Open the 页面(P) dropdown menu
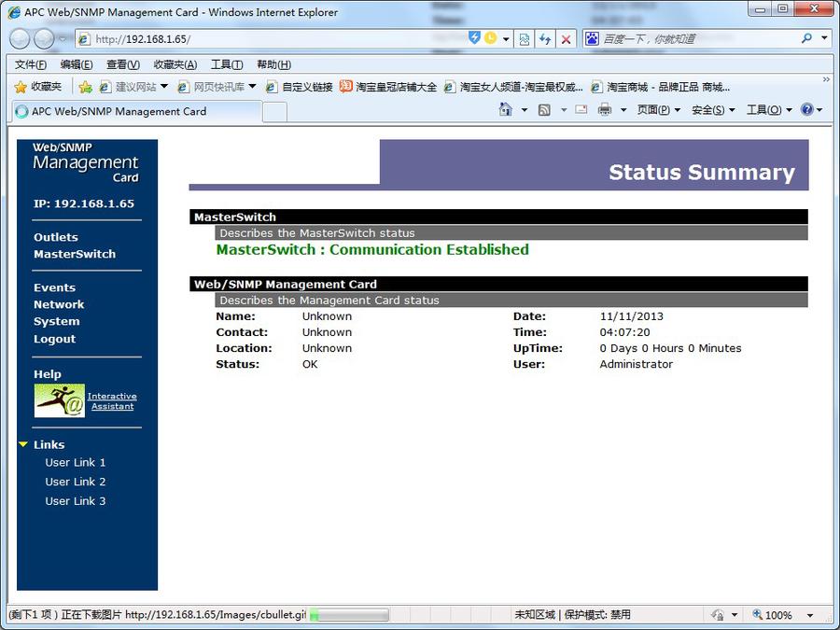This screenshot has width=840, height=630. pos(658,110)
